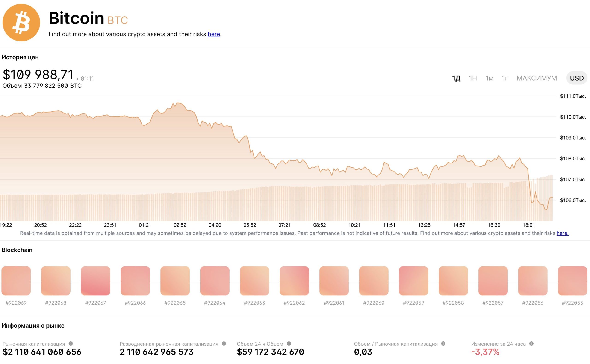The image size is (590, 364).
Task: Select the 1Д time range tab
Action: pos(456,78)
